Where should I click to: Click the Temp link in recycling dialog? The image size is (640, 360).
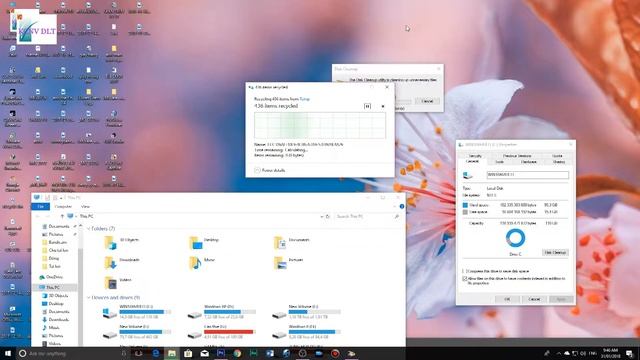(304, 99)
